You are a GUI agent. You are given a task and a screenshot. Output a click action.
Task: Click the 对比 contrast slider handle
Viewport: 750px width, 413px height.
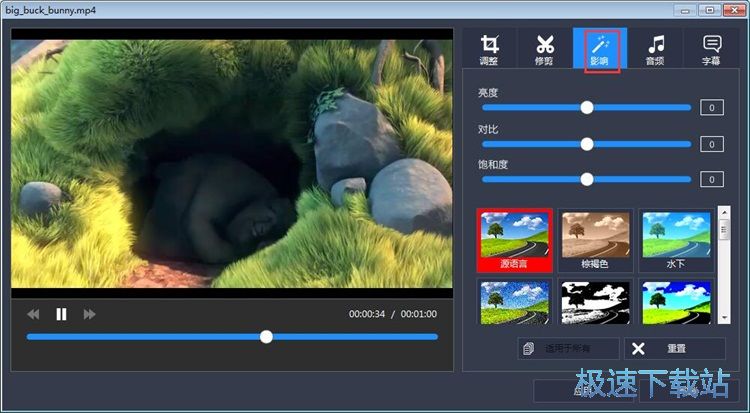coord(587,144)
